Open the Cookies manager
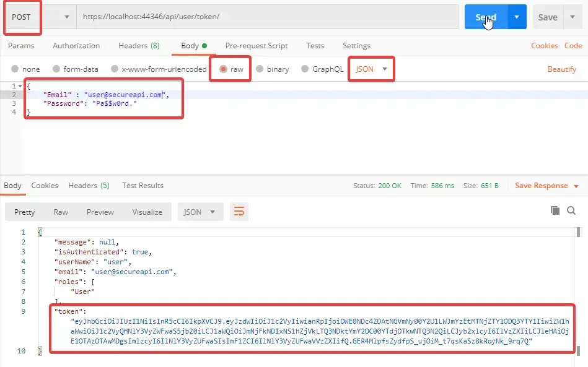The image size is (588, 367). coord(544,45)
